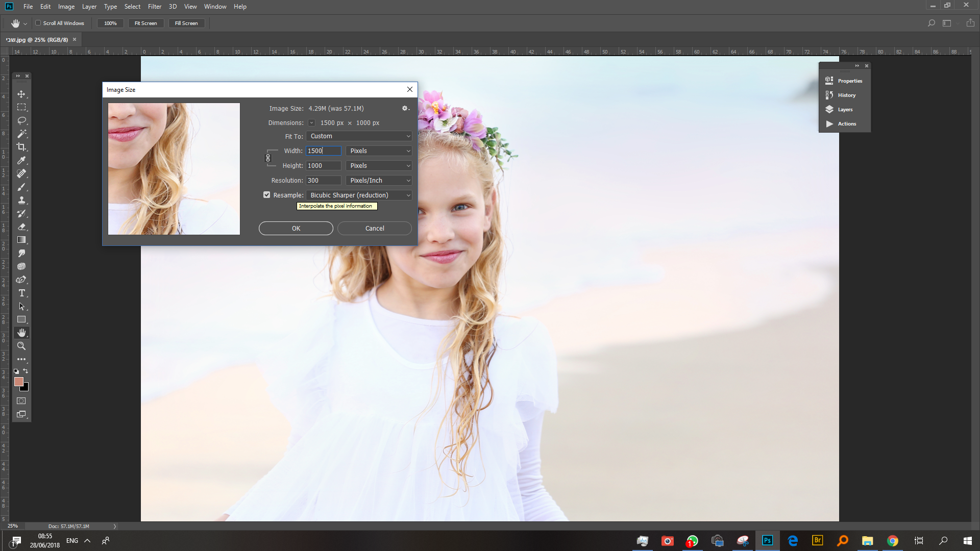Select the Eyedropper tool

[x=21, y=160]
